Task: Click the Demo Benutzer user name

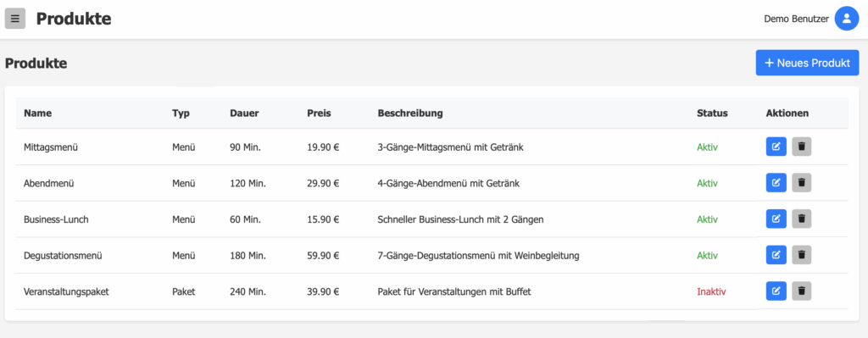Action: click(x=796, y=19)
